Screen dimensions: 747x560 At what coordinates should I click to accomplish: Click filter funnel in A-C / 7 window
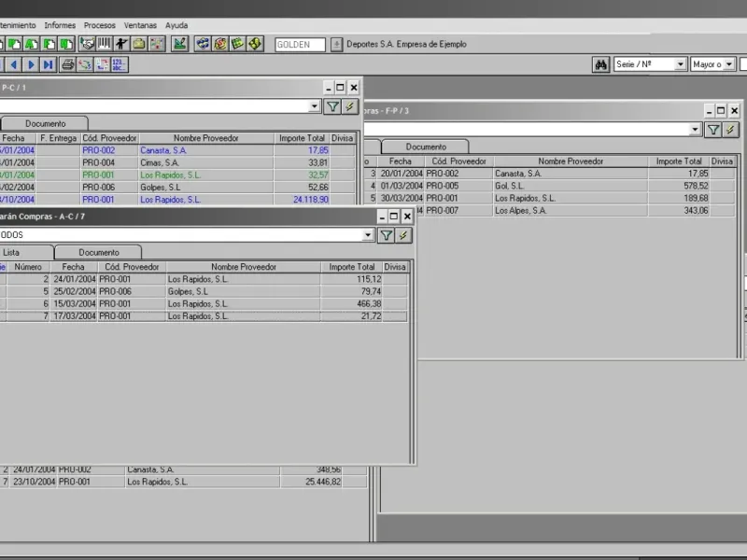tap(386, 235)
